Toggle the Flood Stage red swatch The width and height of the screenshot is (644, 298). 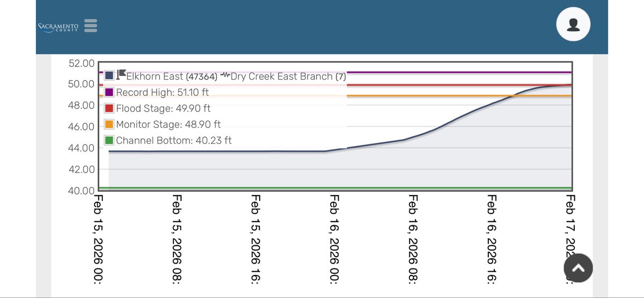[109, 108]
